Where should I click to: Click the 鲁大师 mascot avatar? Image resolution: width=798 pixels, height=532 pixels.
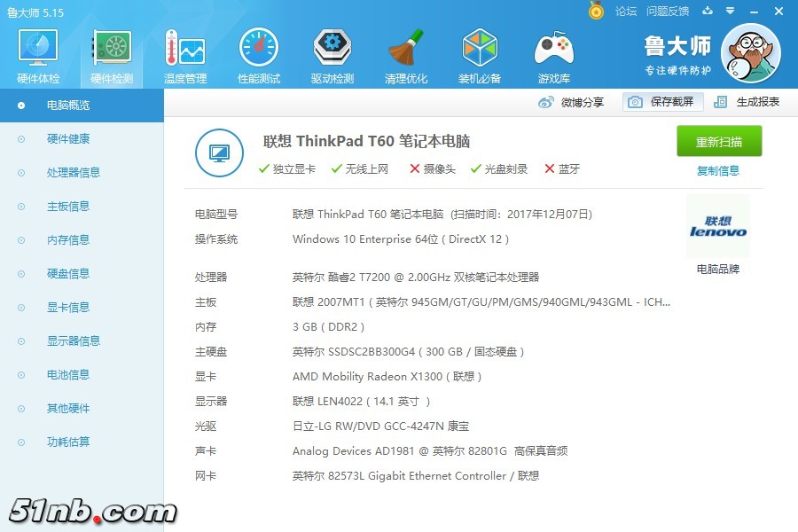[x=750, y=51]
